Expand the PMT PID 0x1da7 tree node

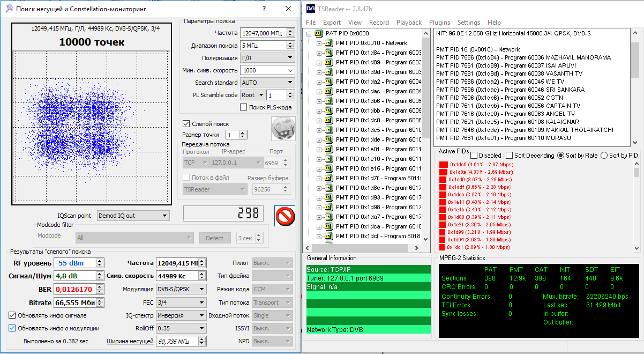(x=319, y=217)
